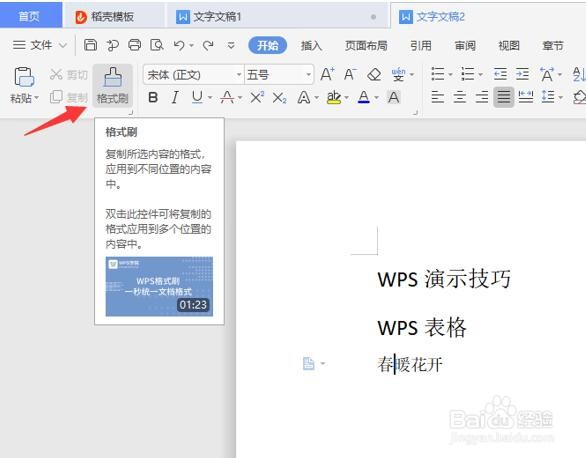Open the underline style dropdown arrow
Viewport: 586px width, 458px height.
210,98
